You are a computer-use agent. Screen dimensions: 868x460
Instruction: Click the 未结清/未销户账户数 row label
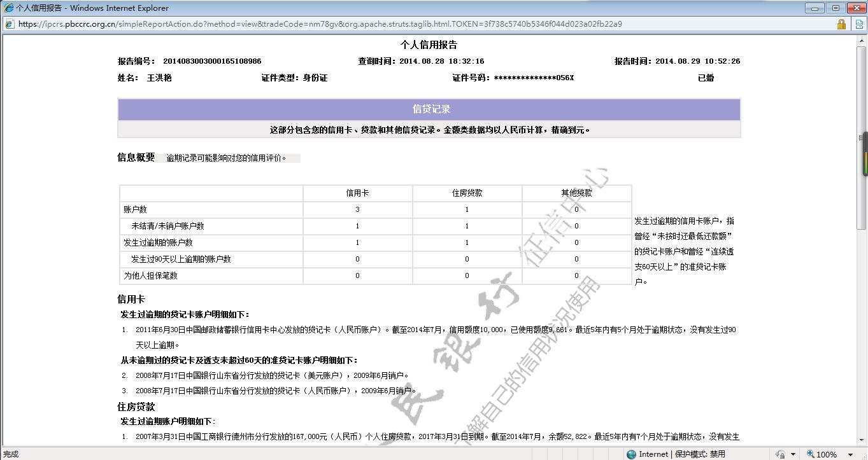tap(167, 227)
